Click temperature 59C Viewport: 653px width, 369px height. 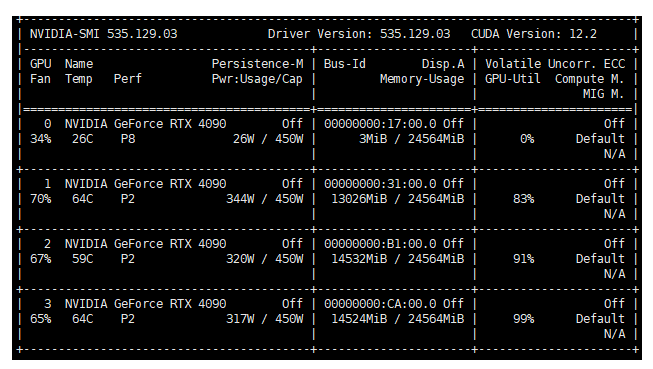click(x=82, y=259)
